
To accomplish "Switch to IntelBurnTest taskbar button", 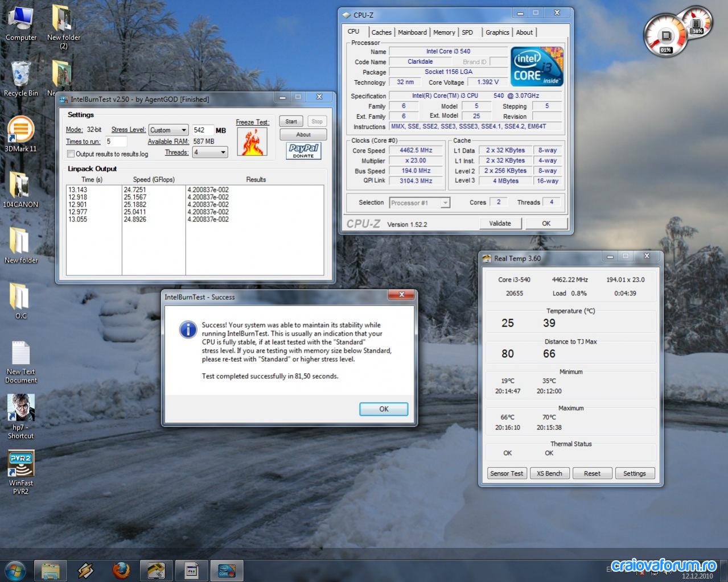I will pos(192,570).
